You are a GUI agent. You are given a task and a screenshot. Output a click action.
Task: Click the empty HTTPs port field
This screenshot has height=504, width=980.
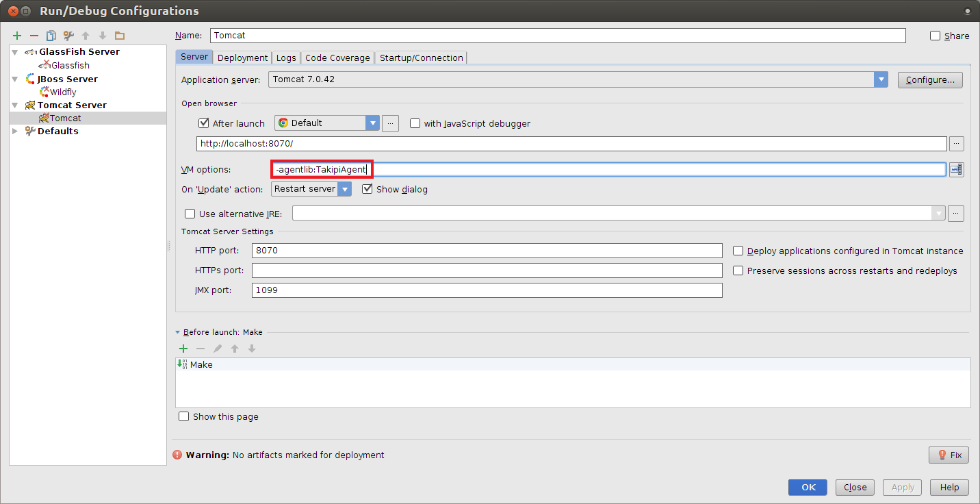pyautogui.click(x=487, y=270)
